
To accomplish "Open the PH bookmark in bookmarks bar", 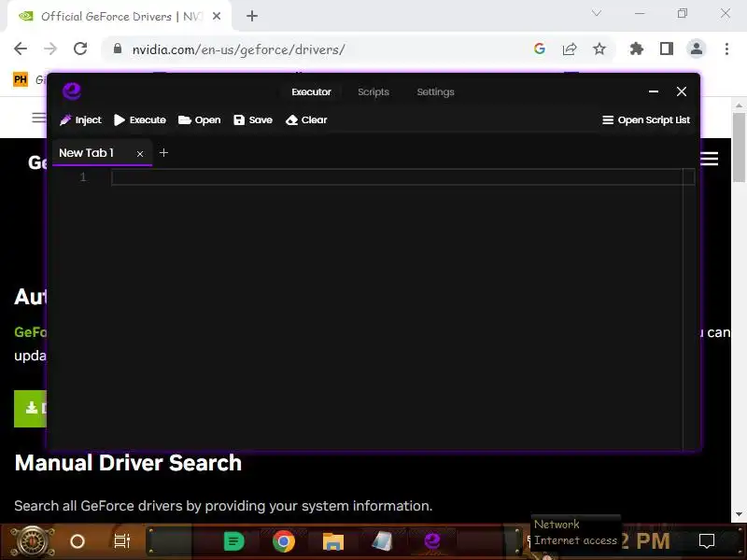I will [20, 79].
